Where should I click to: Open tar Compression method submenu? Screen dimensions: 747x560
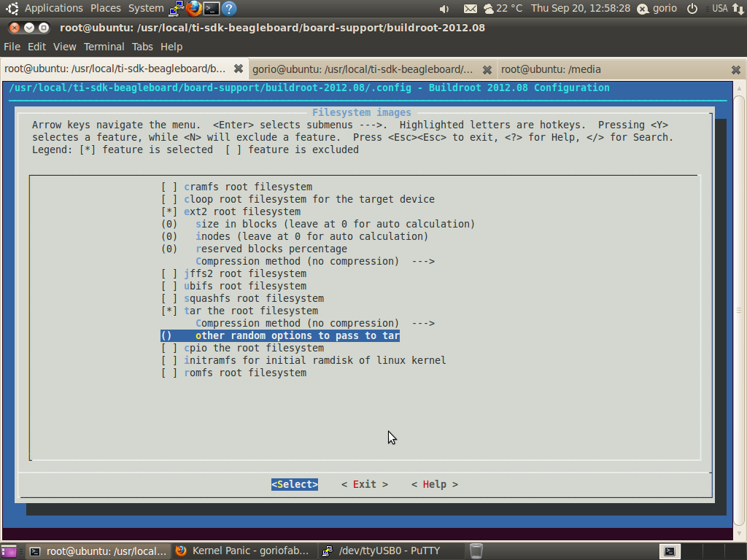315,323
